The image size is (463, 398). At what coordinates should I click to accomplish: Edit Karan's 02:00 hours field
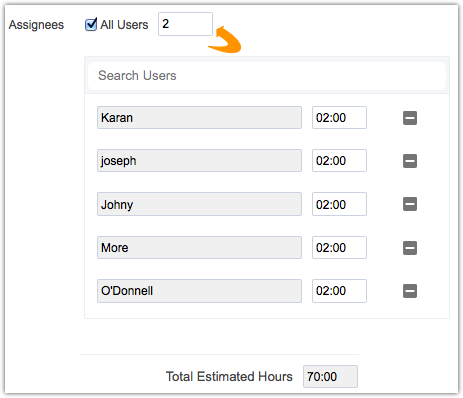(339, 118)
